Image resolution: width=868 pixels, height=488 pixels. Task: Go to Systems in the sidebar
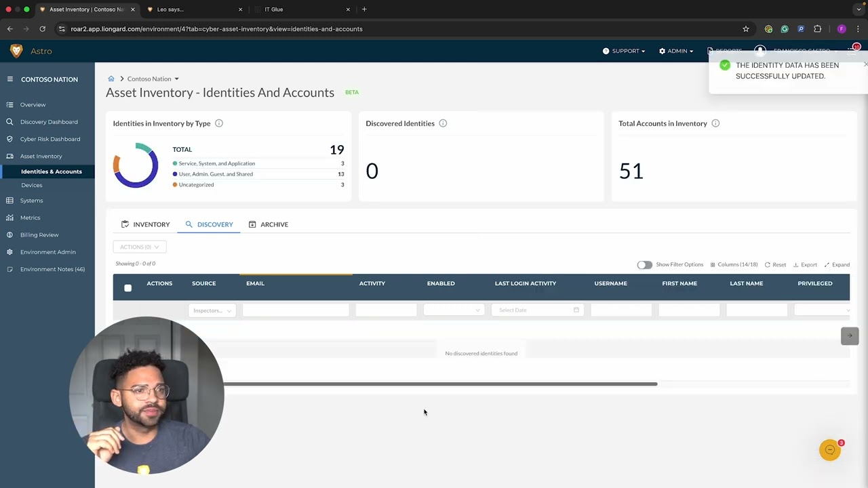[31, 201]
